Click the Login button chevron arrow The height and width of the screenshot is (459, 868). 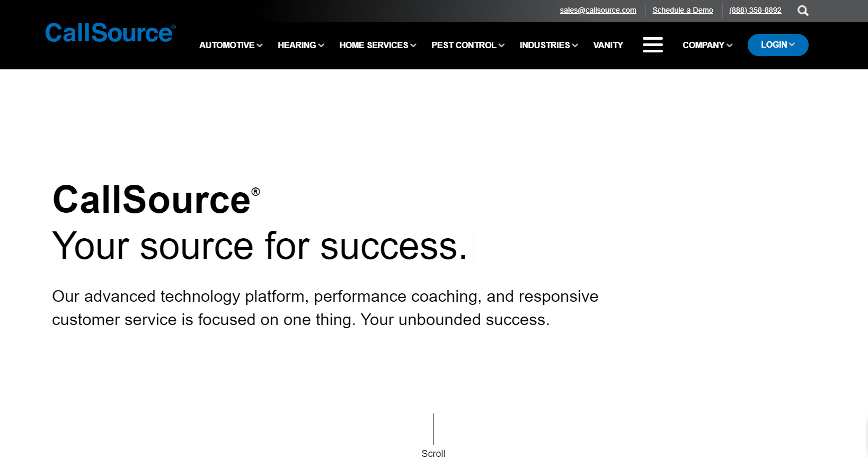792,45
